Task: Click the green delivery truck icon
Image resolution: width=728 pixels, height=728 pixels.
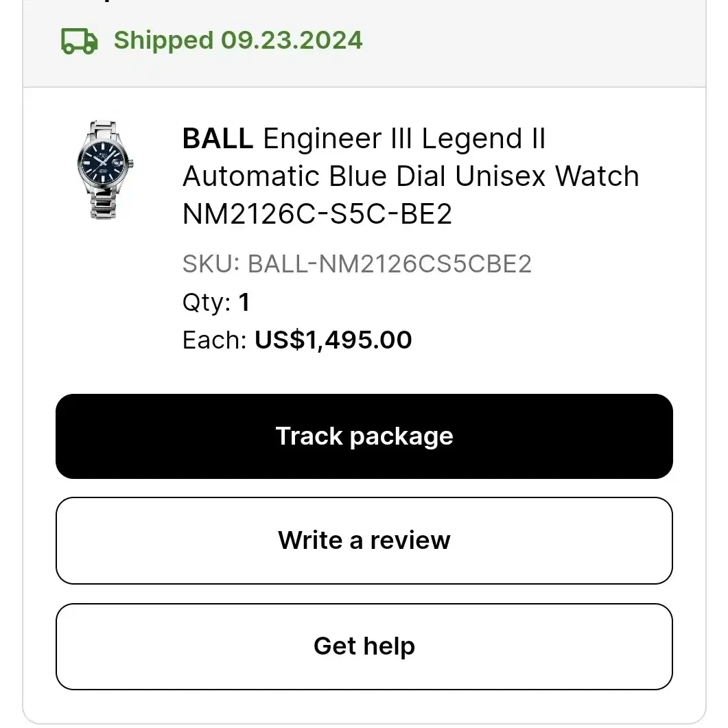Action: point(80,41)
